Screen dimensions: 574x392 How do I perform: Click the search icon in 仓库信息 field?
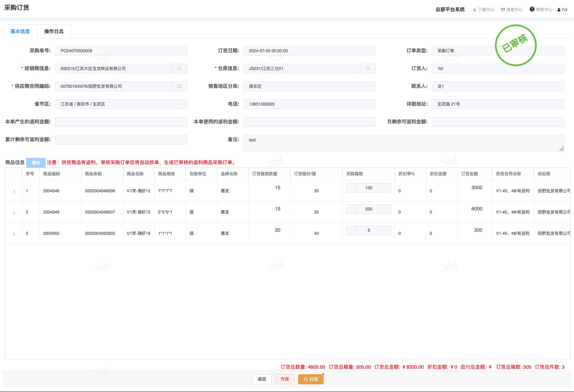pyautogui.click(x=368, y=69)
